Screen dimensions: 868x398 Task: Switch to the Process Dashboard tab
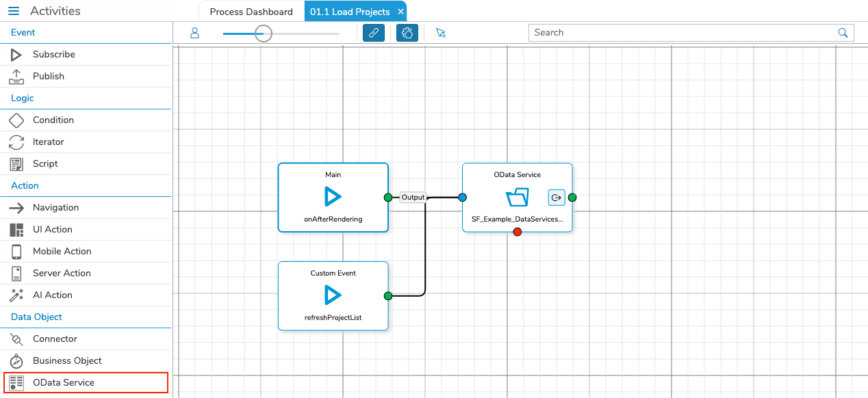click(250, 11)
